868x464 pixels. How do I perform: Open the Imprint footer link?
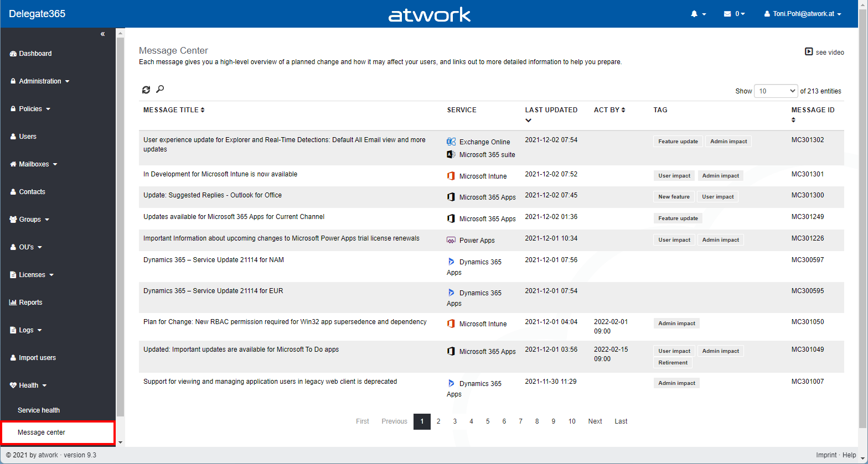826,455
